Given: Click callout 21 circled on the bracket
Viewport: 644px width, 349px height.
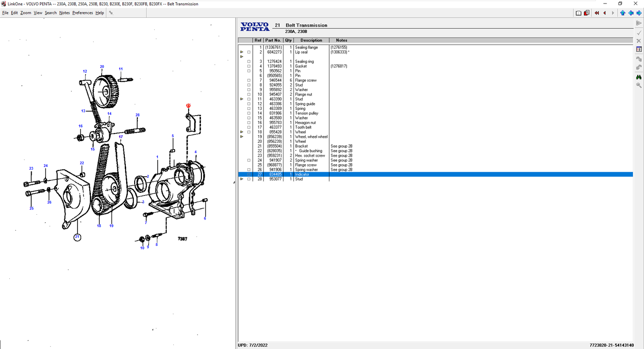Looking at the screenshot, I should (78, 237).
